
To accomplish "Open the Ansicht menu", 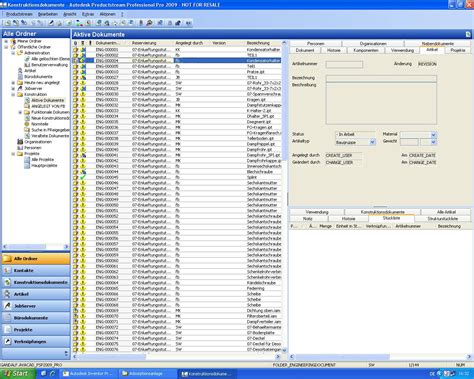I will 70,14.
